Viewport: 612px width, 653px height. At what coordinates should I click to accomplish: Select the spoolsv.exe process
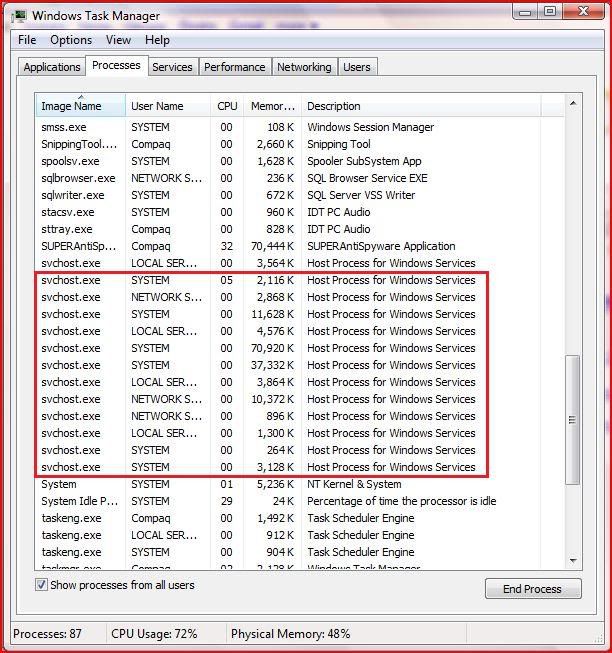300,161
